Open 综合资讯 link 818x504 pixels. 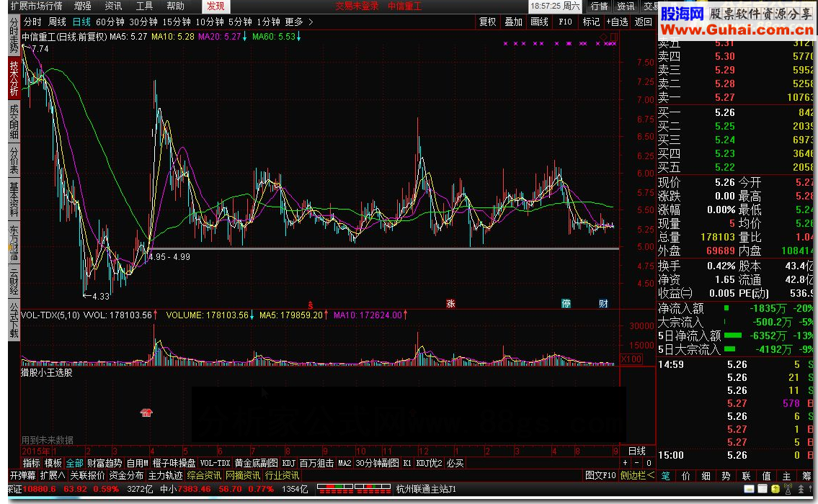point(204,475)
